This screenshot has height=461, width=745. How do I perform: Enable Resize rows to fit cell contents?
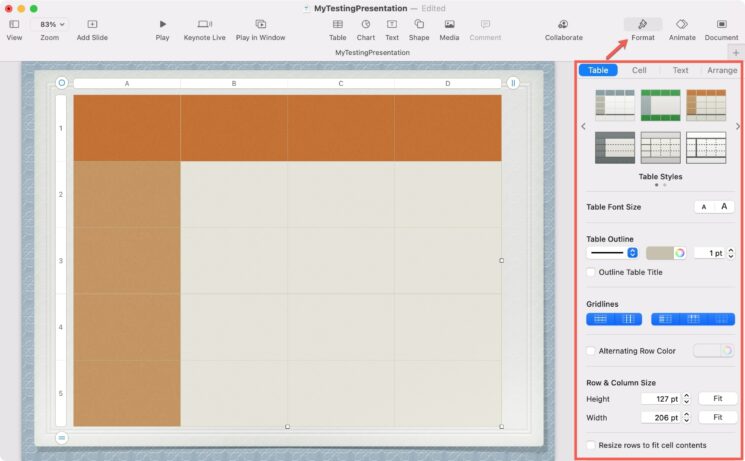coord(591,445)
